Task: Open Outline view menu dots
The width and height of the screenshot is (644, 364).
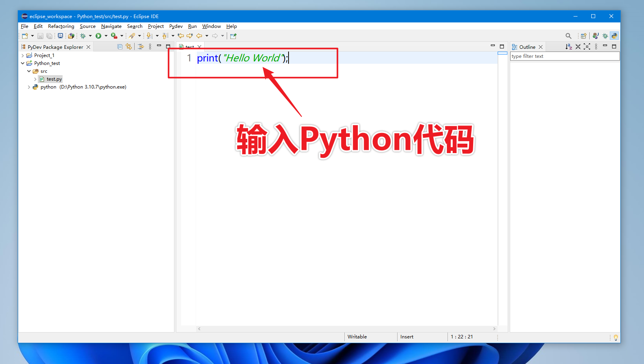Action: pyautogui.click(x=596, y=46)
